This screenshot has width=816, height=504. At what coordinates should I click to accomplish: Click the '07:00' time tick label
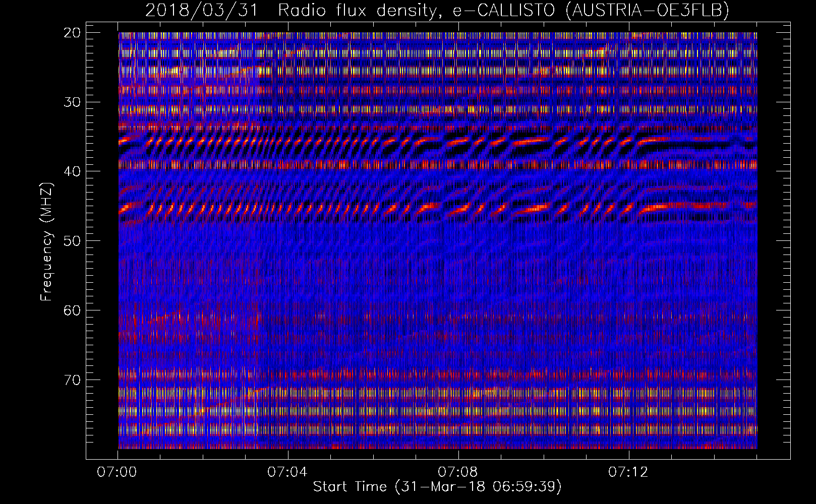[117, 472]
